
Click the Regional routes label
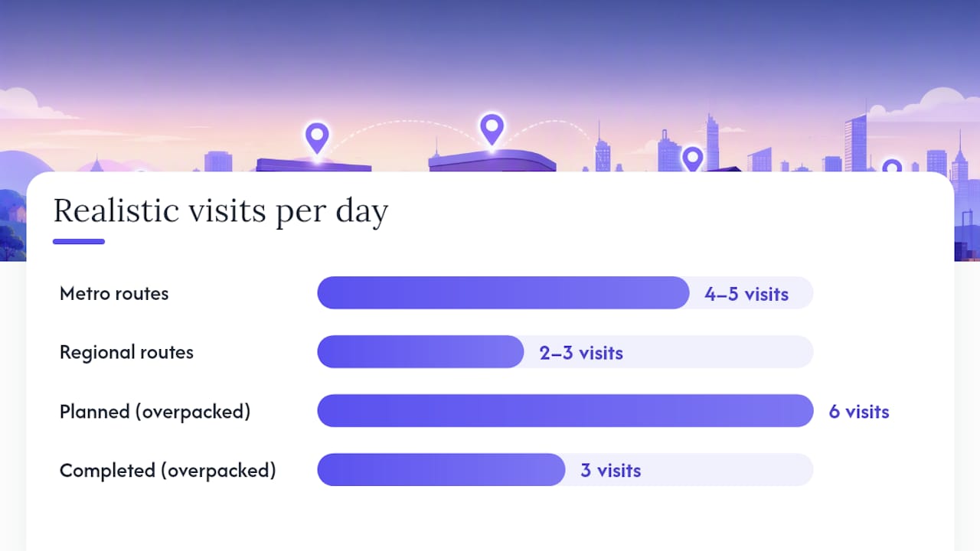coord(126,352)
